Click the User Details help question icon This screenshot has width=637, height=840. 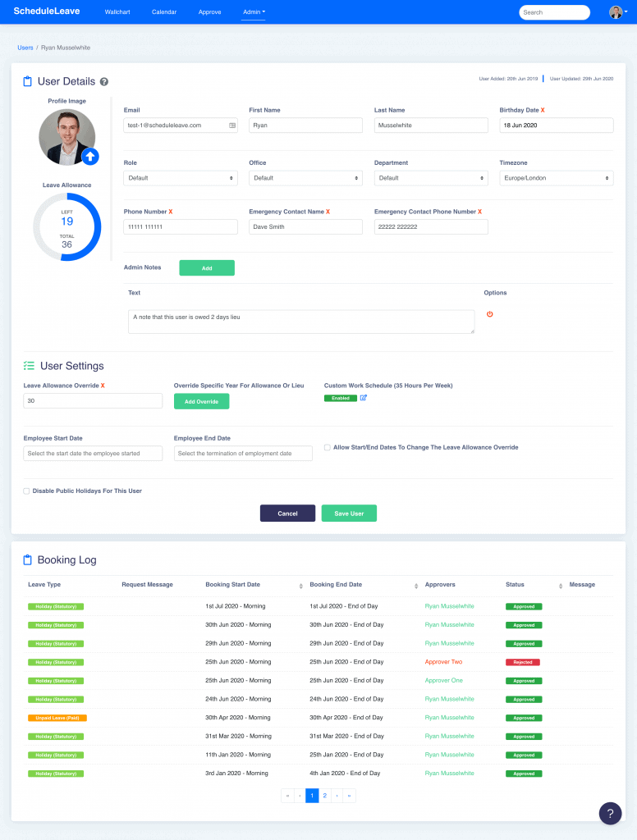(x=104, y=82)
